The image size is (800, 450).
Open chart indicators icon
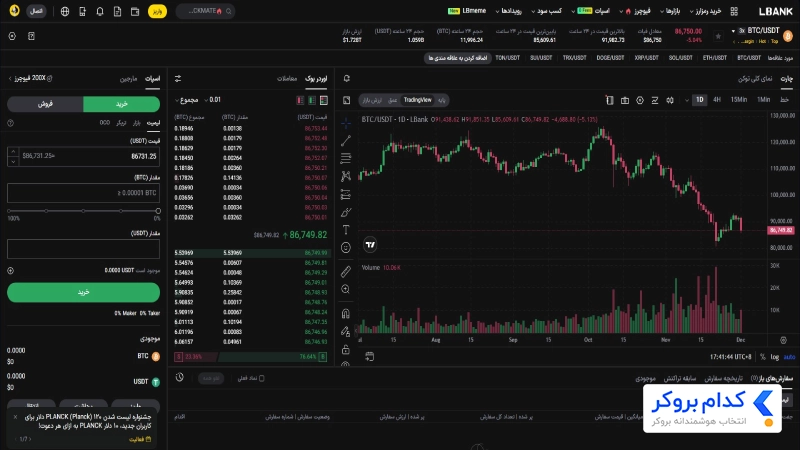[x=655, y=100]
